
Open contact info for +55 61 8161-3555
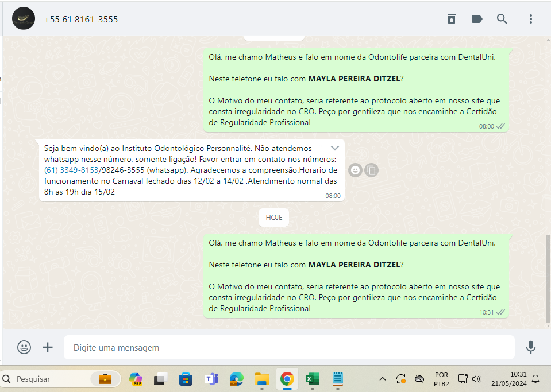click(81, 20)
